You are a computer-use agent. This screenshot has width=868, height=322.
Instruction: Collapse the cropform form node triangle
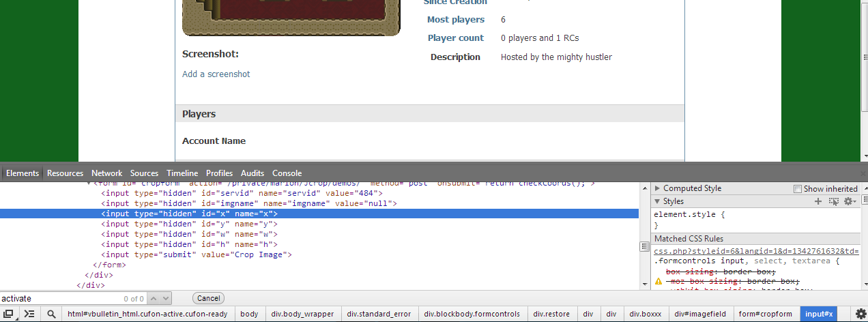coord(89,184)
